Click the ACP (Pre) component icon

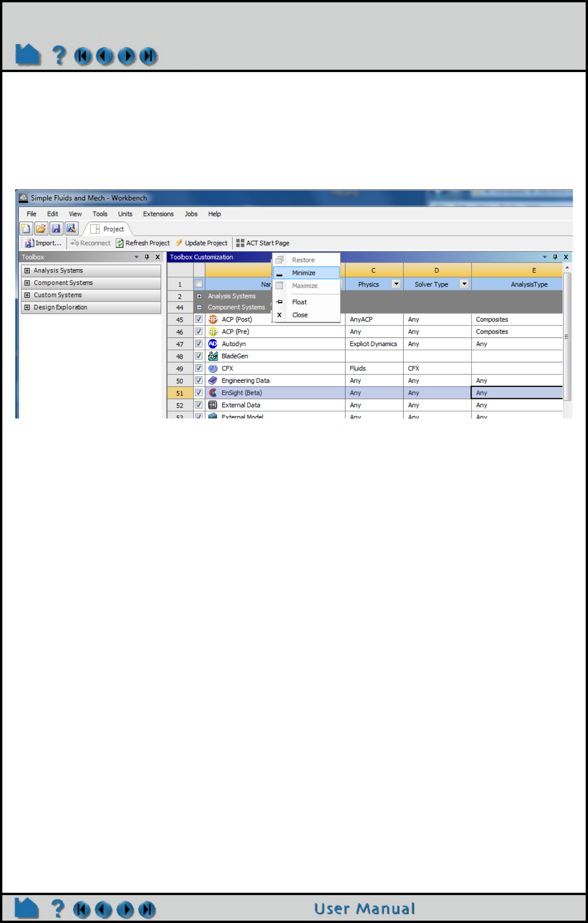[x=213, y=332]
